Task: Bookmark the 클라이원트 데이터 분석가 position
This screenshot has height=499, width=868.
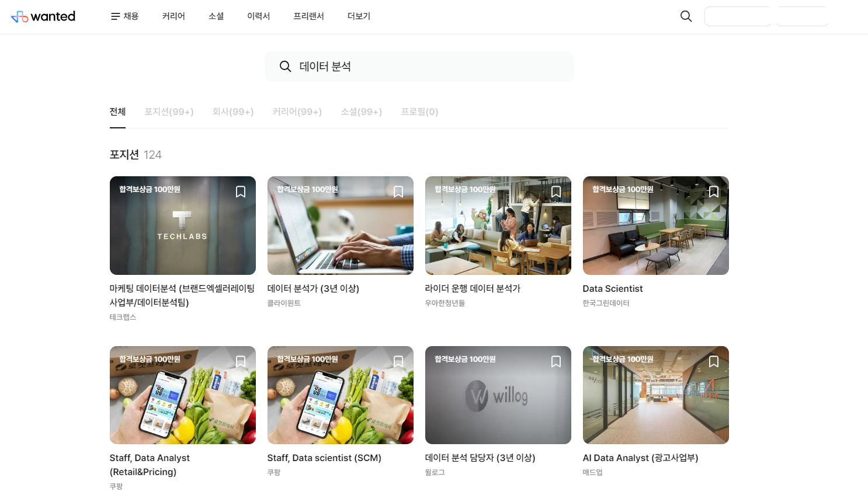Action: (398, 192)
